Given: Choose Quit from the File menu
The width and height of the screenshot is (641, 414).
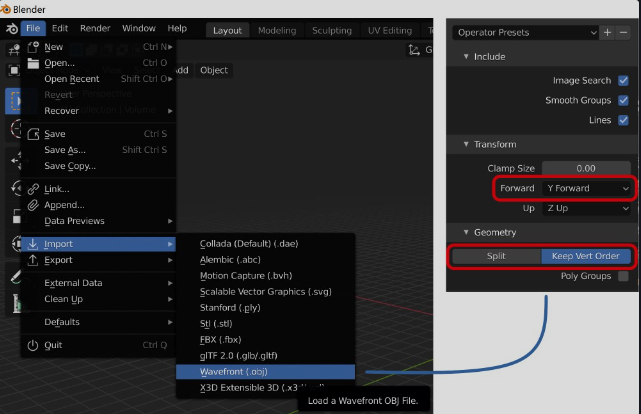Looking at the screenshot, I should click(x=99, y=345).
